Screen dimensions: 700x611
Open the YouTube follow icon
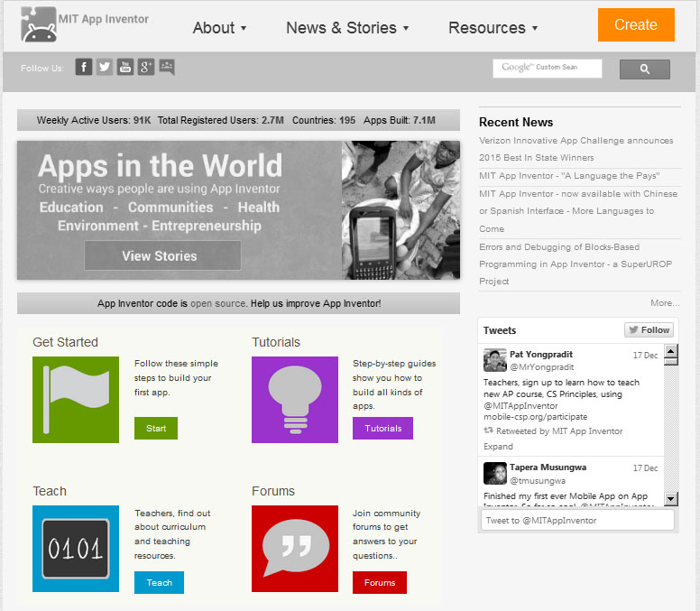coord(125,67)
